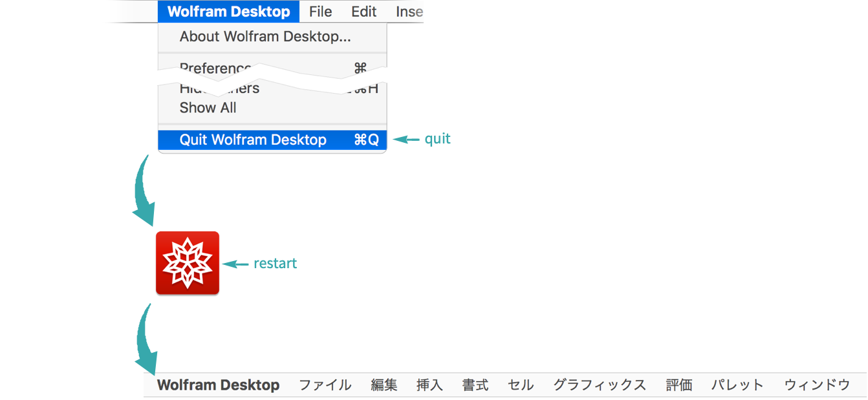Open the パレット menu
This screenshot has width=868, height=400.
click(738, 385)
